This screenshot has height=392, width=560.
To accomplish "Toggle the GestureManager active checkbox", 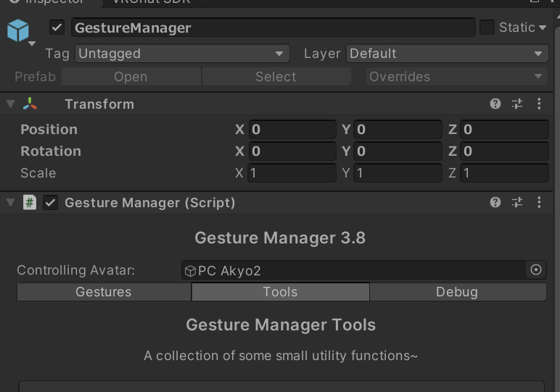I will click(57, 28).
